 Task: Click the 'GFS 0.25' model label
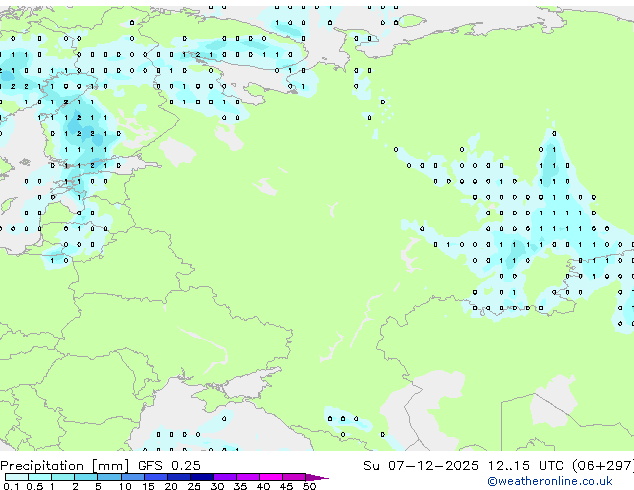click(169, 466)
